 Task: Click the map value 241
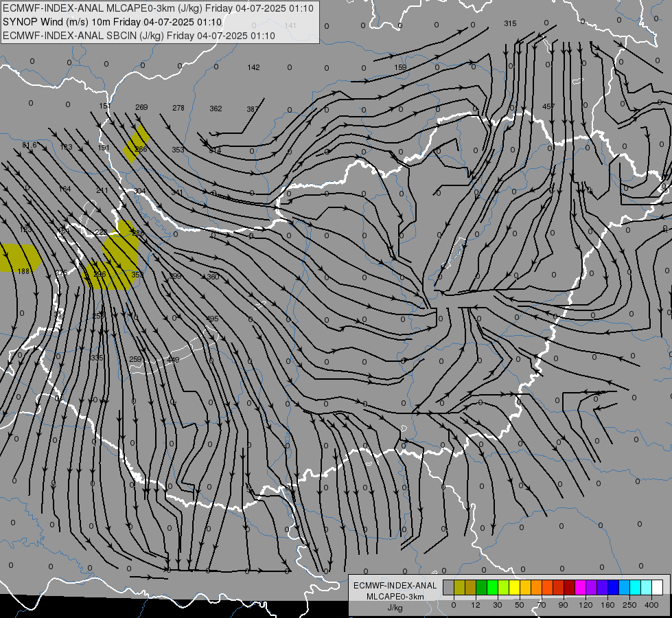point(102,190)
